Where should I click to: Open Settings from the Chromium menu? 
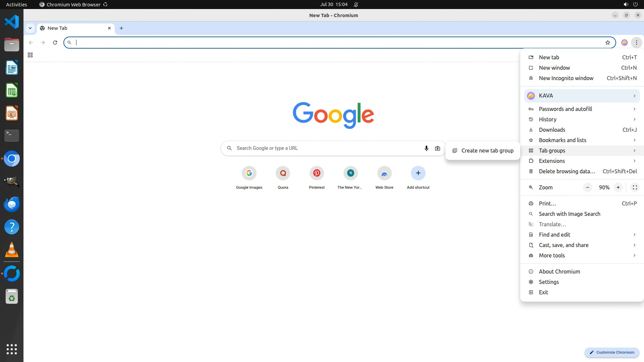point(549,282)
